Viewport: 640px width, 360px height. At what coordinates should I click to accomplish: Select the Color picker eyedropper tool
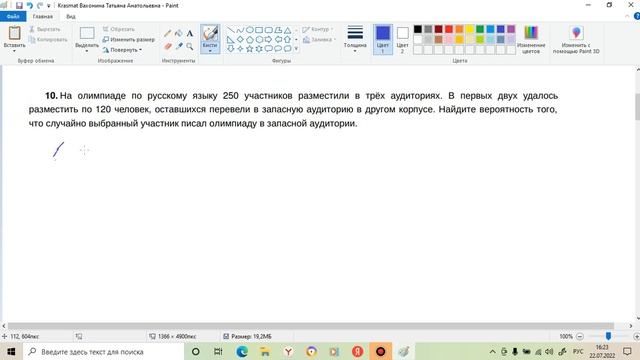(179, 46)
